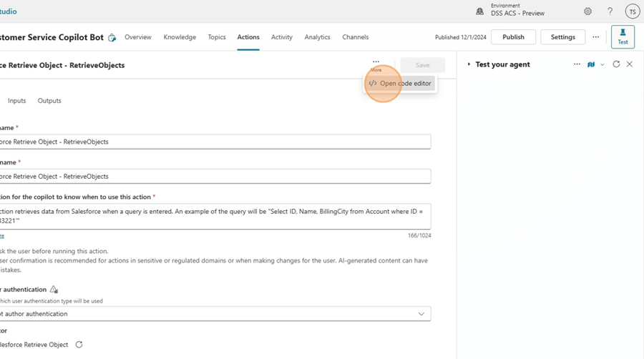Image resolution: width=644 pixels, height=359 pixels.
Task: Open the Outputs tab
Action: 49,101
